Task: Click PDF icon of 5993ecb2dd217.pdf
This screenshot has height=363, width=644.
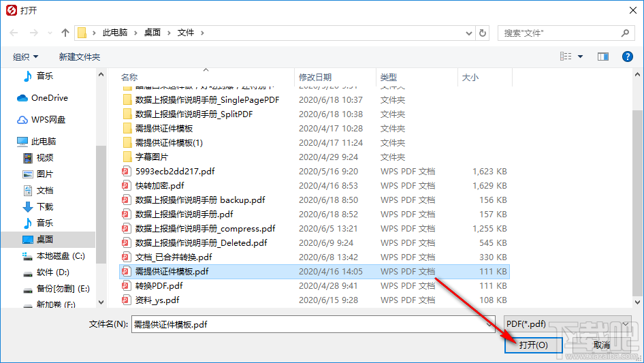Action: tap(127, 172)
